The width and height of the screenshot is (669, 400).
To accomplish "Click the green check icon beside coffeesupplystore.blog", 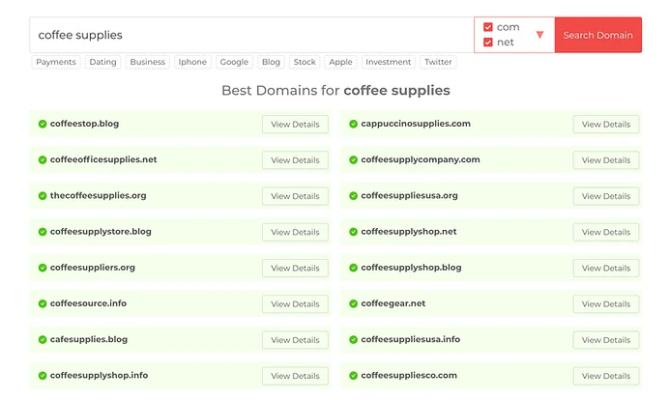I will [x=42, y=232].
